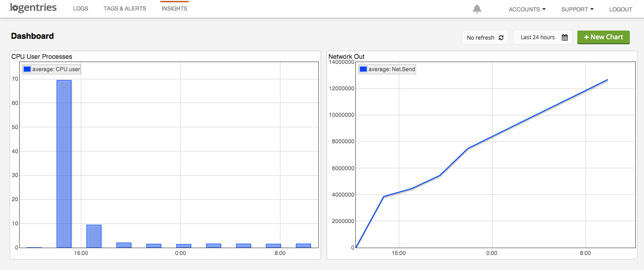Expand the Support dropdown menu
Image resolution: width=644 pixels, height=270 pixels.
577,9
